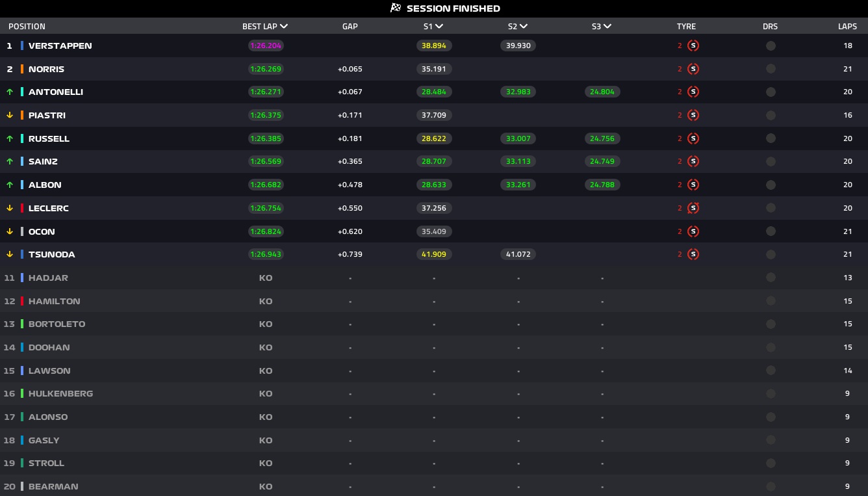Open the S1 sector column dropdown
Screen dimensions: 868x496
439,27
